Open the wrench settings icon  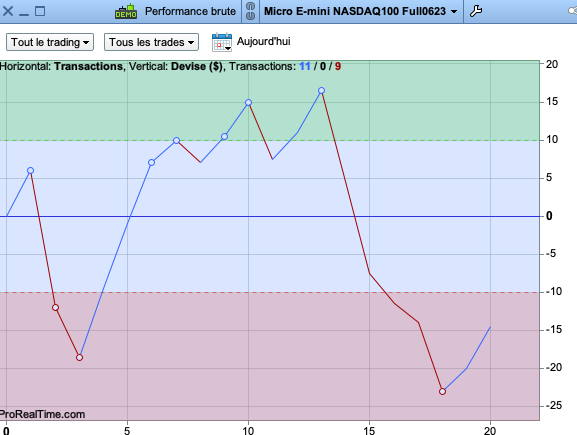pos(476,11)
